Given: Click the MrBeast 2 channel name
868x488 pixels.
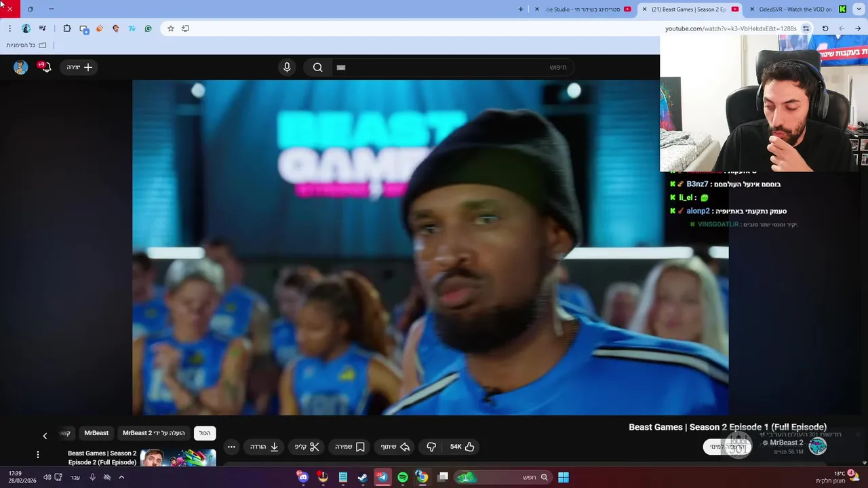Looking at the screenshot, I should coord(787,443).
